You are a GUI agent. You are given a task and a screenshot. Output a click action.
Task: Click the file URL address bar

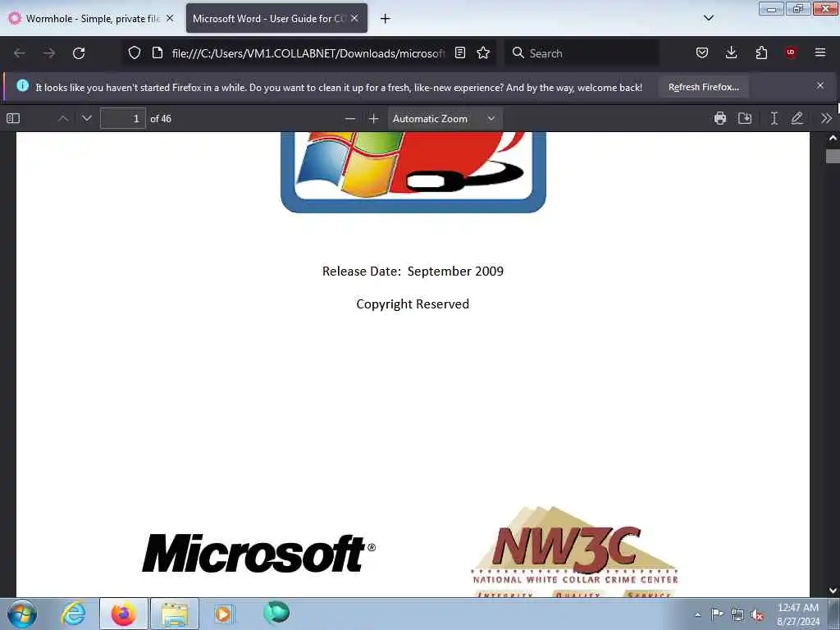[308, 53]
